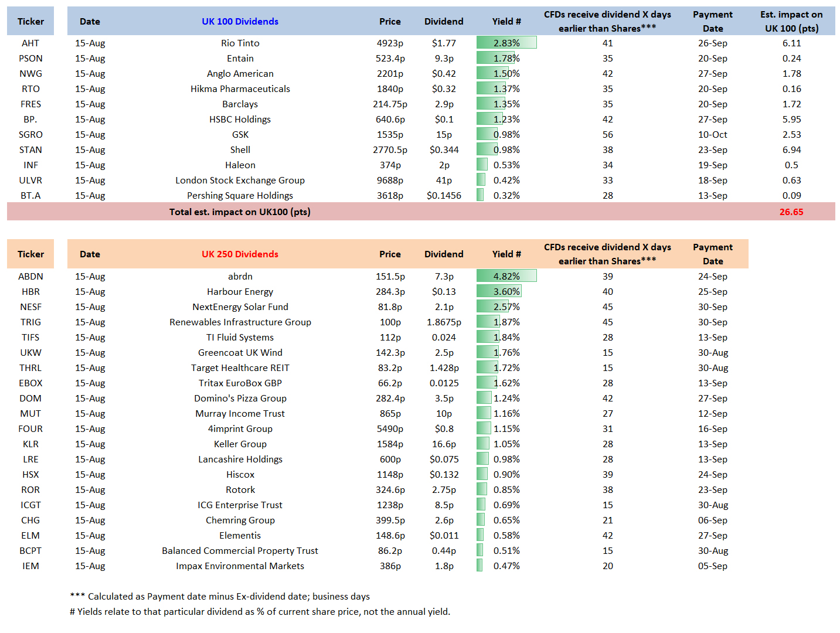Click the Yield # header in UK 250 table
Viewport: 840px width, 633px height.
(x=506, y=254)
